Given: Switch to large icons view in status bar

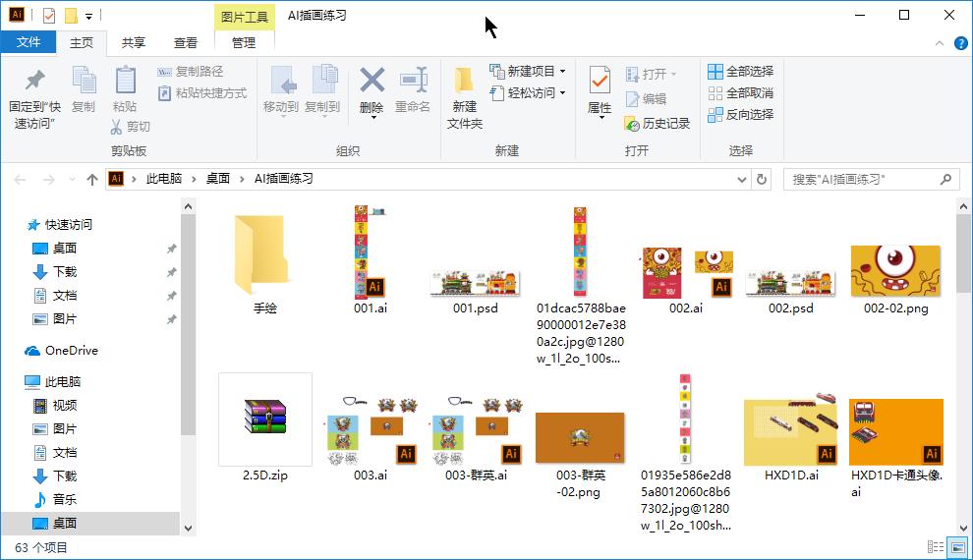Looking at the screenshot, I should [x=958, y=547].
